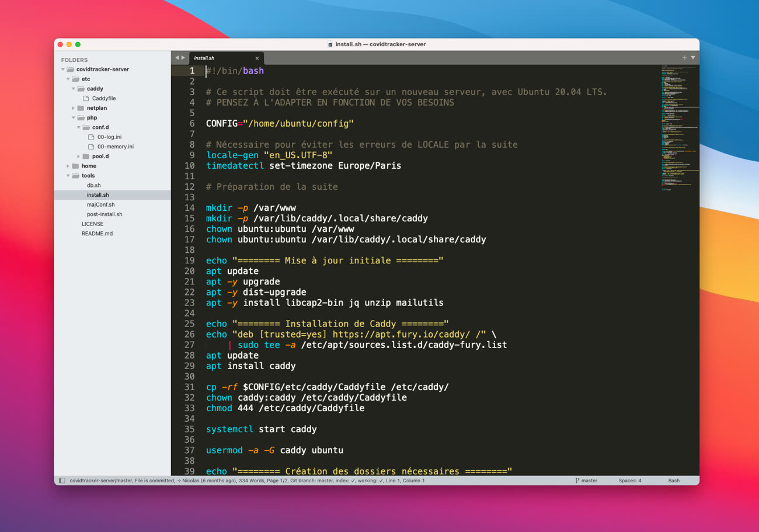Open post-install.sh from the sidebar
The width and height of the screenshot is (759, 532).
pos(105,214)
